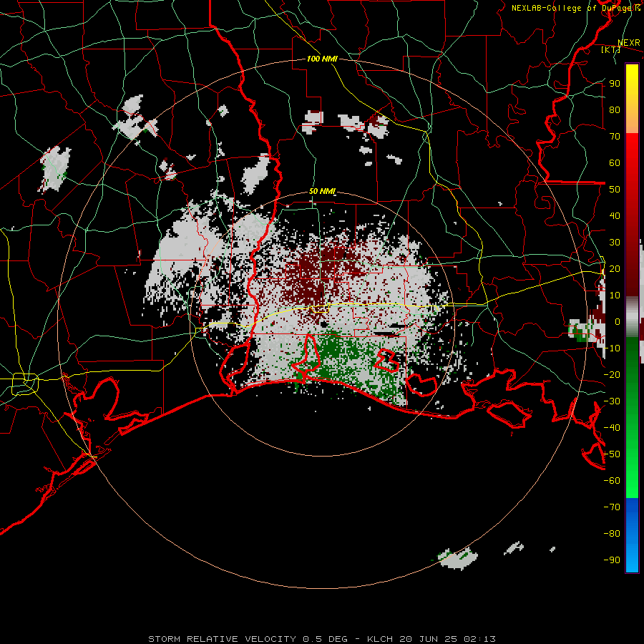Click the NEXR label above the scale

628,43
